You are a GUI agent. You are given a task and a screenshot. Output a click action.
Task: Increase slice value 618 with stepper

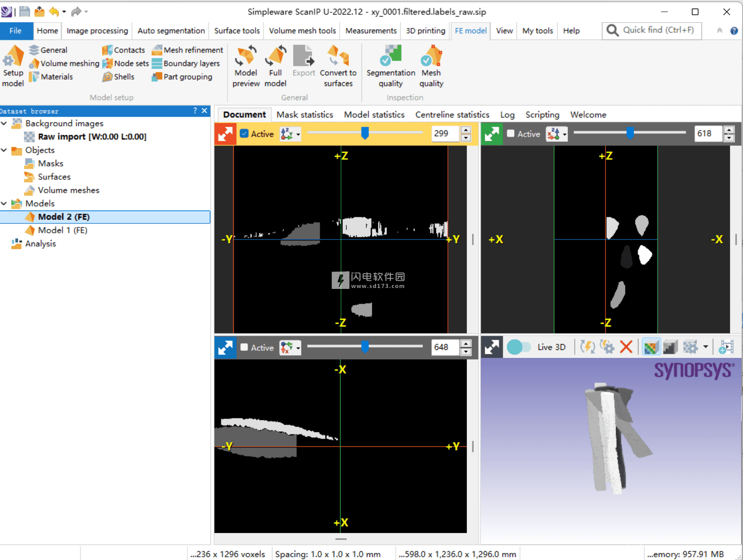click(x=729, y=130)
